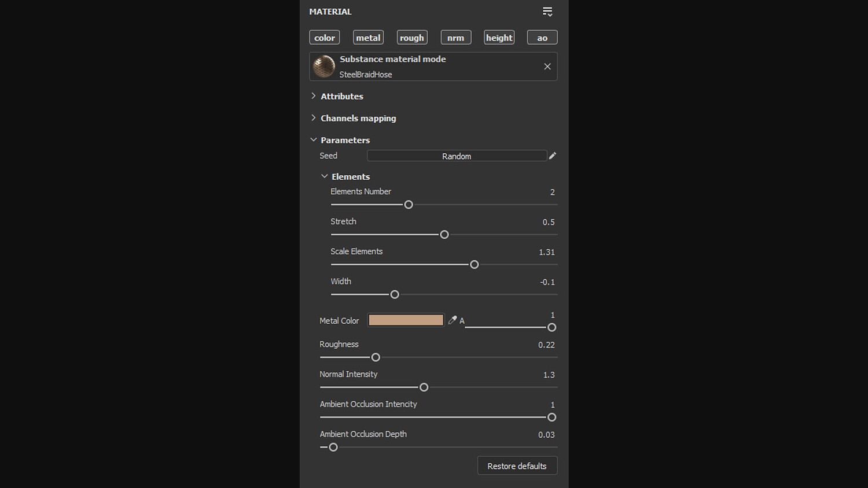Image resolution: width=868 pixels, height=488 pixels.
Task: Click the Restore defaults button
Action: pyautogui.click(x=517, y=466)
